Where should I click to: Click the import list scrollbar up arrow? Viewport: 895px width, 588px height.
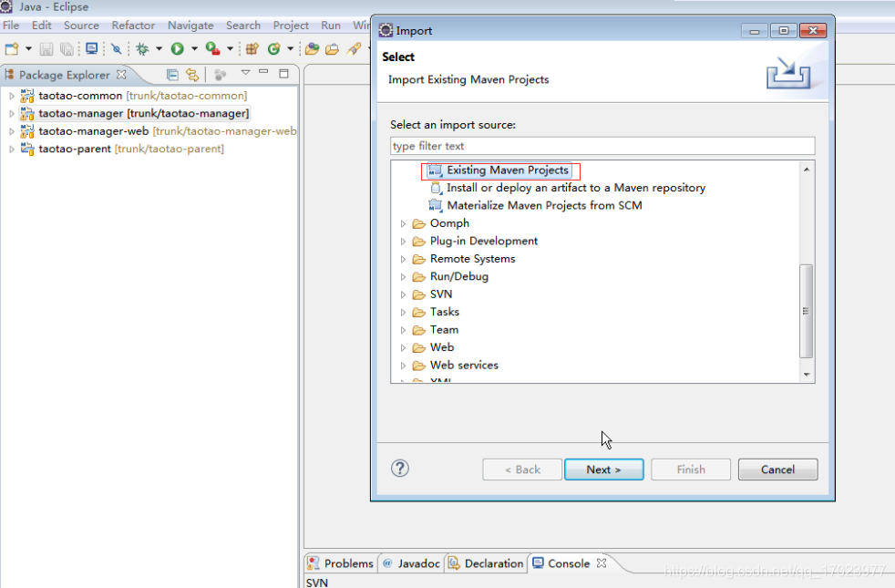coord(806,169)
